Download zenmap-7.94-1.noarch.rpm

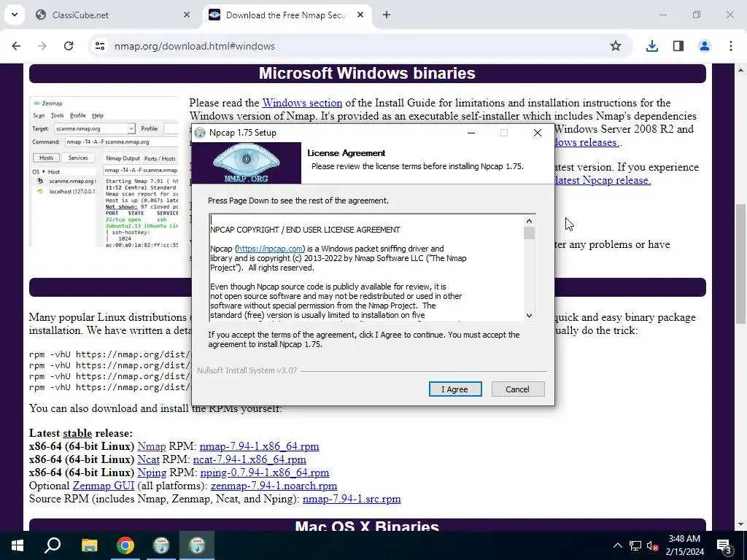[x=274, y=486]
